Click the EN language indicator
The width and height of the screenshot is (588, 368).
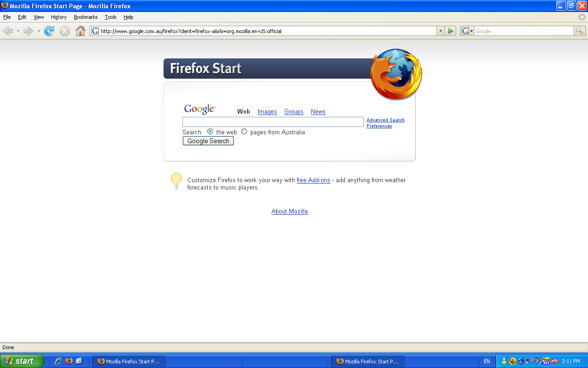(487, 362)
